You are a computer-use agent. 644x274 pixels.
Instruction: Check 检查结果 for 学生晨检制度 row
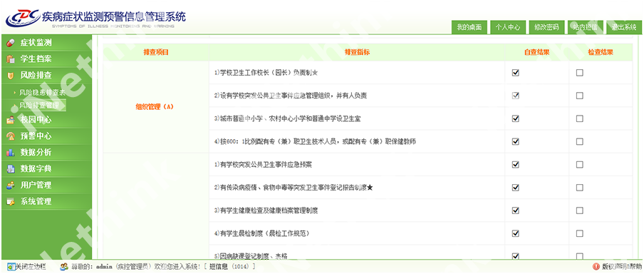(x=579, y=233)
